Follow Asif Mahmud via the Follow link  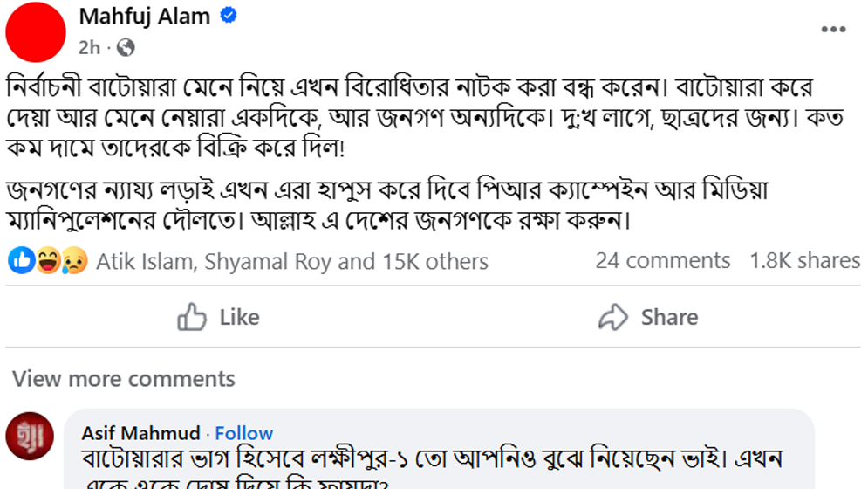point(244,433)
